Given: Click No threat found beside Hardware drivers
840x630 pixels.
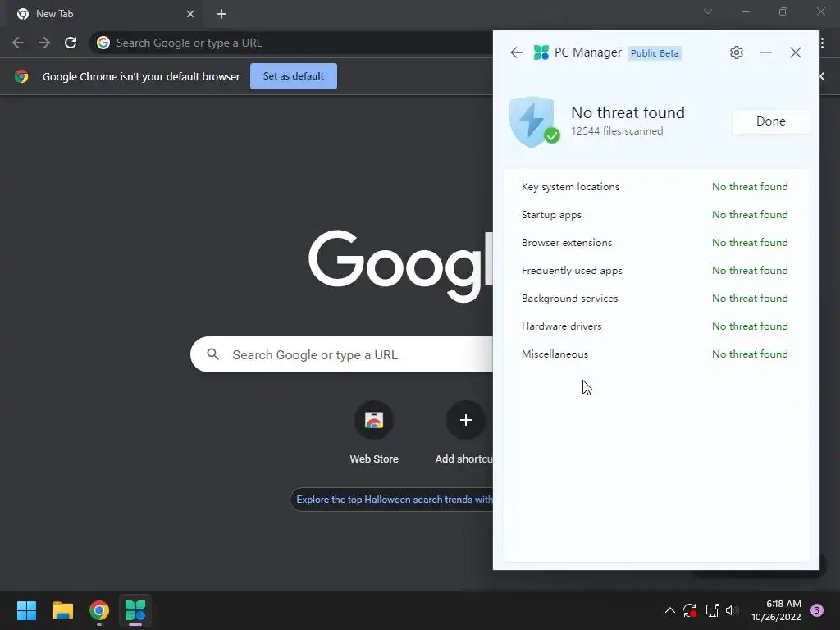Looking at the screenshot, I should (750, 326).
